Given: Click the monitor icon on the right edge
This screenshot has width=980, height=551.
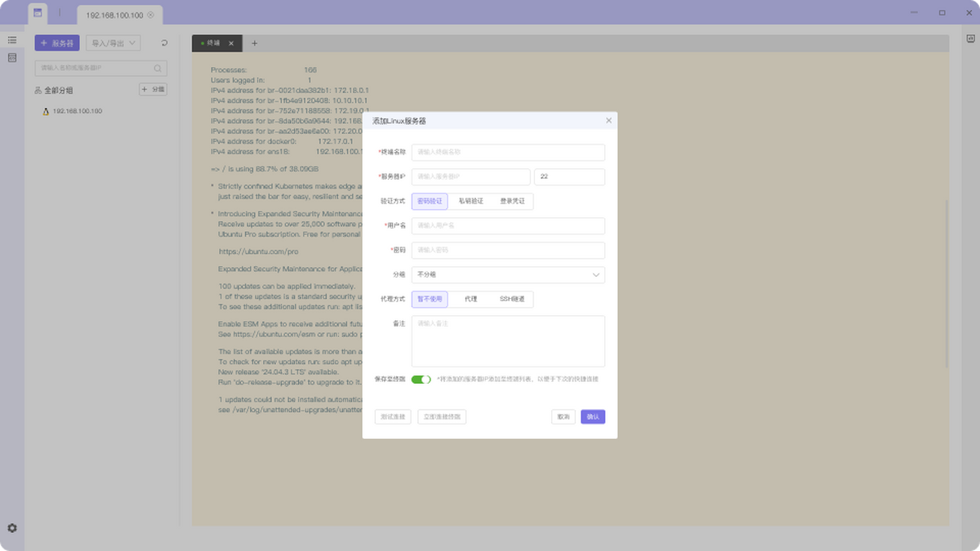Looking at the screenshot, I should pyautogui.click(x=969, y=38).
